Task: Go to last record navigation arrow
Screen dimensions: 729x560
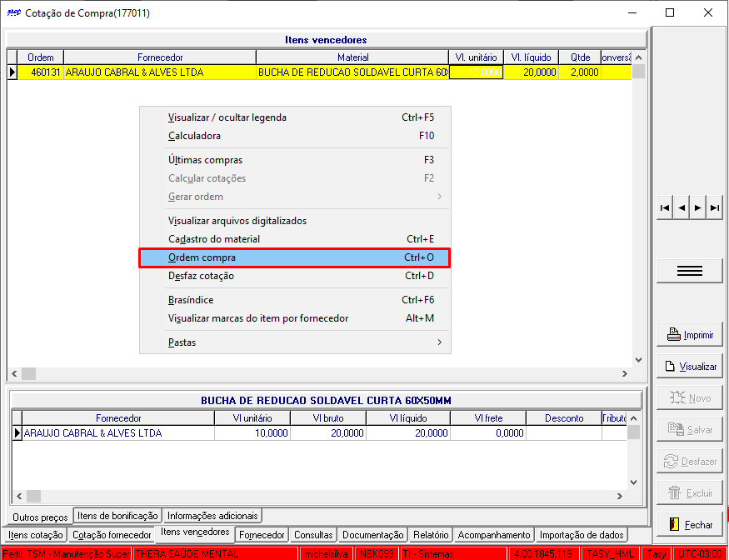Action: point(715,207)
